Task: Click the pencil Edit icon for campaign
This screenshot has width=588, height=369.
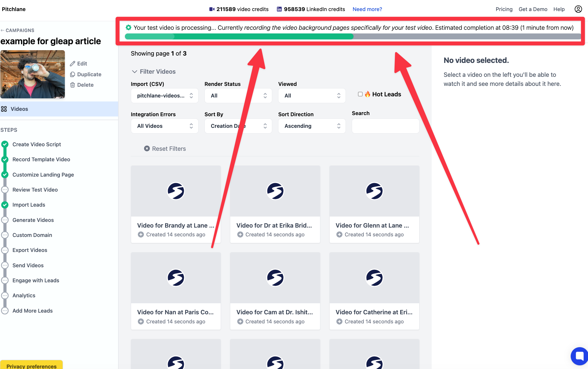Action: (73, 63)
